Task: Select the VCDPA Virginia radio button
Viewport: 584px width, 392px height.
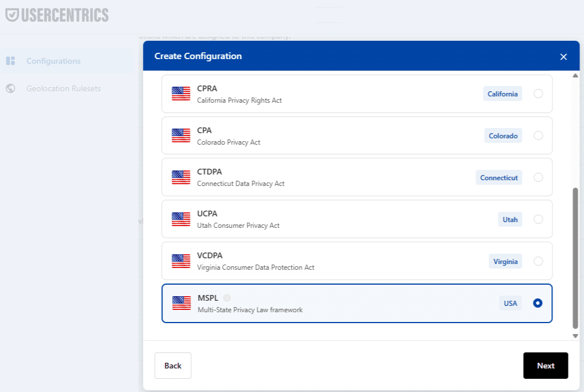Action: (538, 261)
